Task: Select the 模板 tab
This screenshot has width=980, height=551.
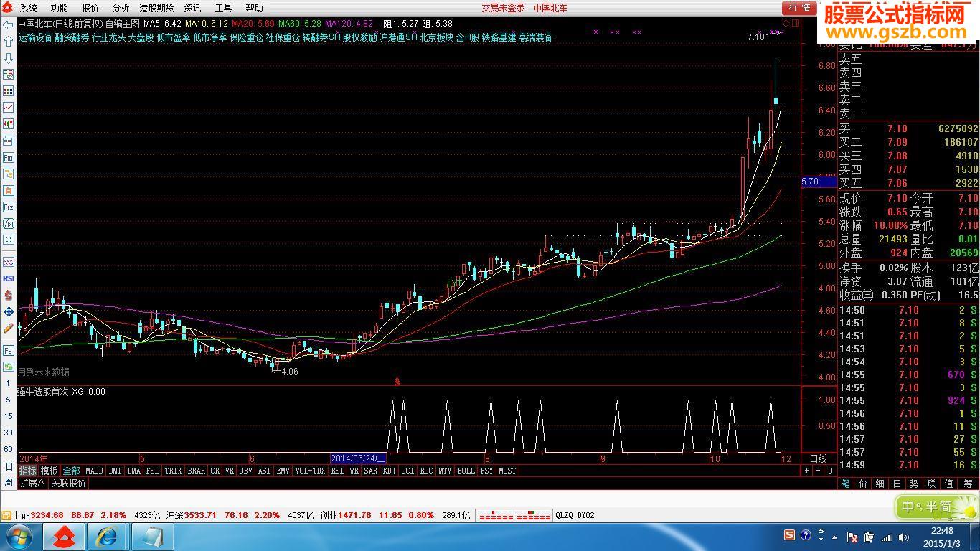Action: 49,471
